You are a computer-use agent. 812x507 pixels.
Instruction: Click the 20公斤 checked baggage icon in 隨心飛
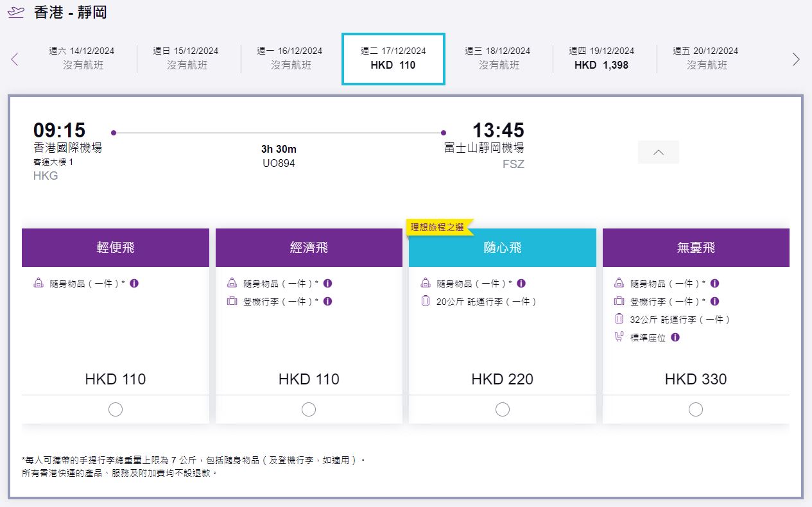pos(426,301)
